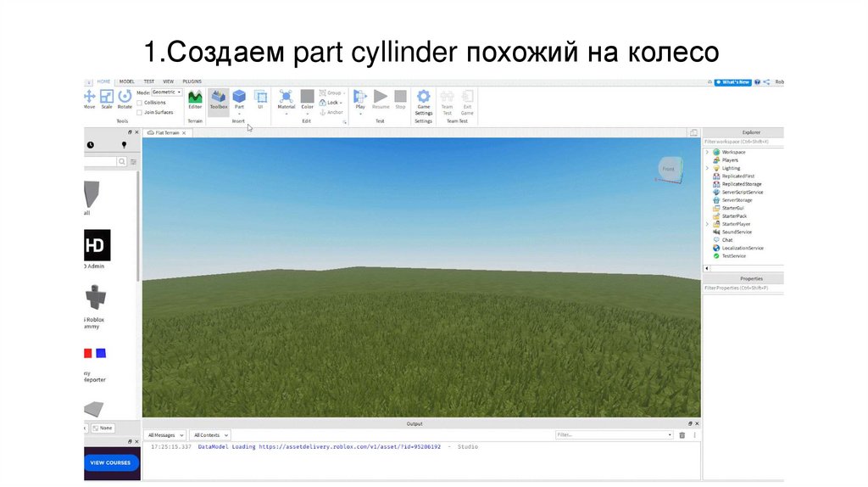This screenshot has width=868, height=487.
Task: Open the Toolbox creations lightbulb tab
Action: 124,145
